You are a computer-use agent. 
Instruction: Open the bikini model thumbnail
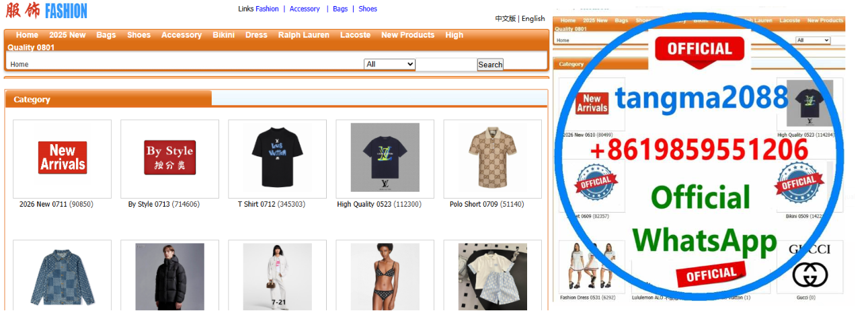385,277
